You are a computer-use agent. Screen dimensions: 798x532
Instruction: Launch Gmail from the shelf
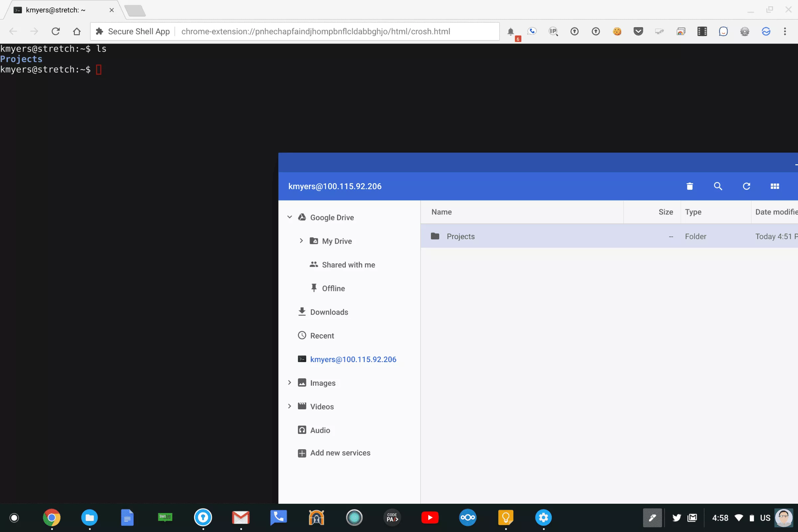click(x=240, y=517)
